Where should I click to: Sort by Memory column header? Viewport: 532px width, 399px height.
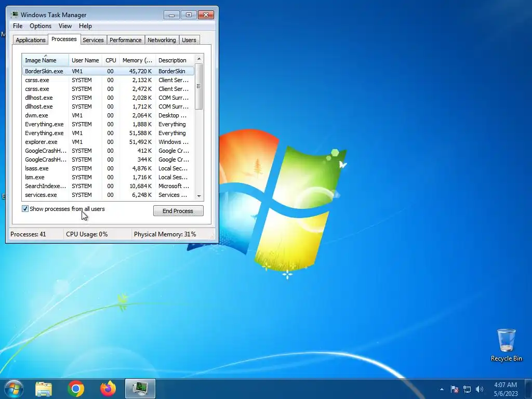click(x=137, y=60)
